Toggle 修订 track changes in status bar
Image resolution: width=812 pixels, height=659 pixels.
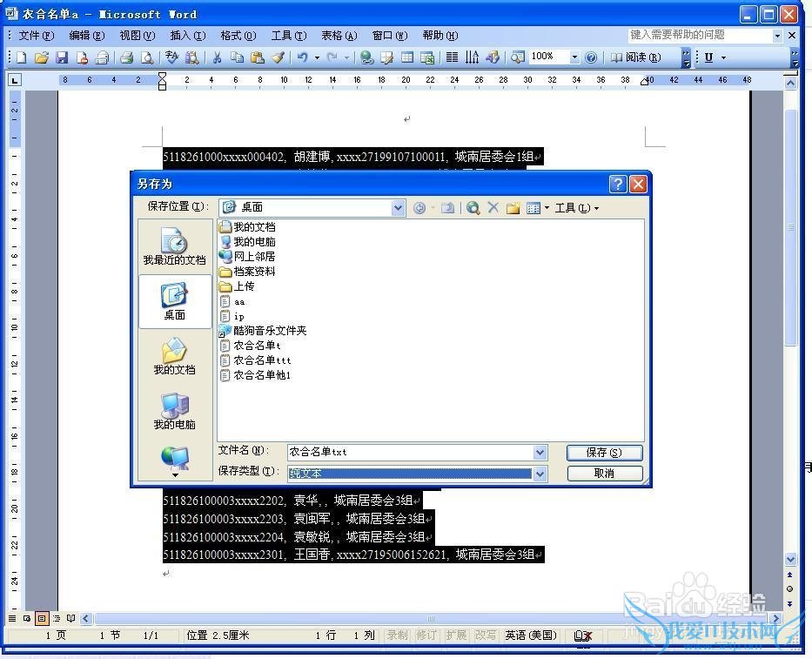pos(426,635)
